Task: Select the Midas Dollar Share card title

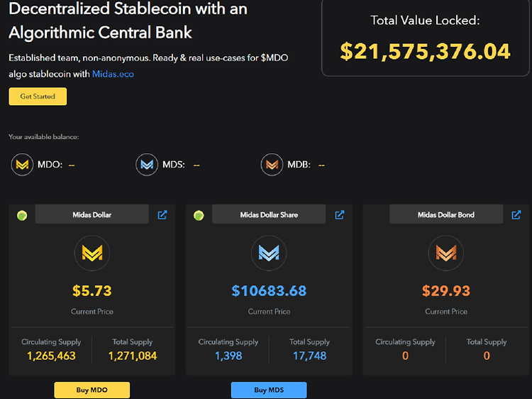Action: [269, 214]
